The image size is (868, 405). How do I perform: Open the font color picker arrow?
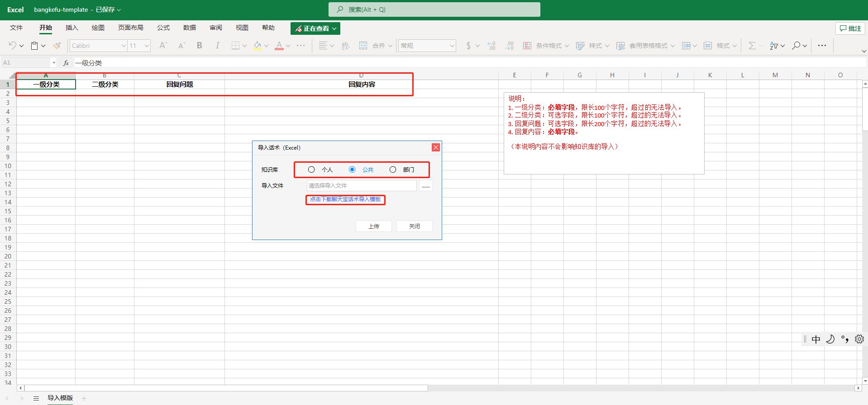coord(288,46)
